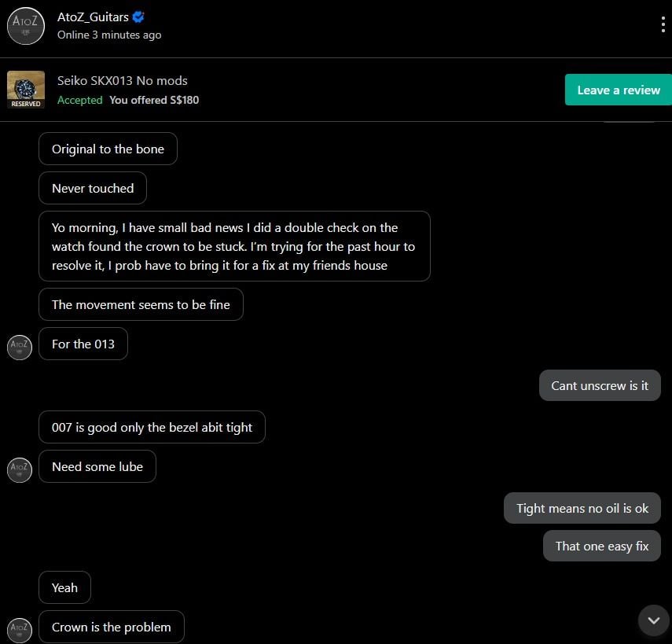Open the Seiko SKX013 No mods listing
Viewport: 672px width, 644px height.
(123, 80)
